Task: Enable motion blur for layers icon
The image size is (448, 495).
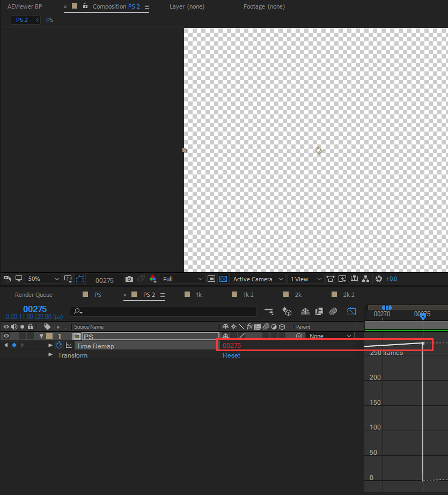Action: point(333,311)
